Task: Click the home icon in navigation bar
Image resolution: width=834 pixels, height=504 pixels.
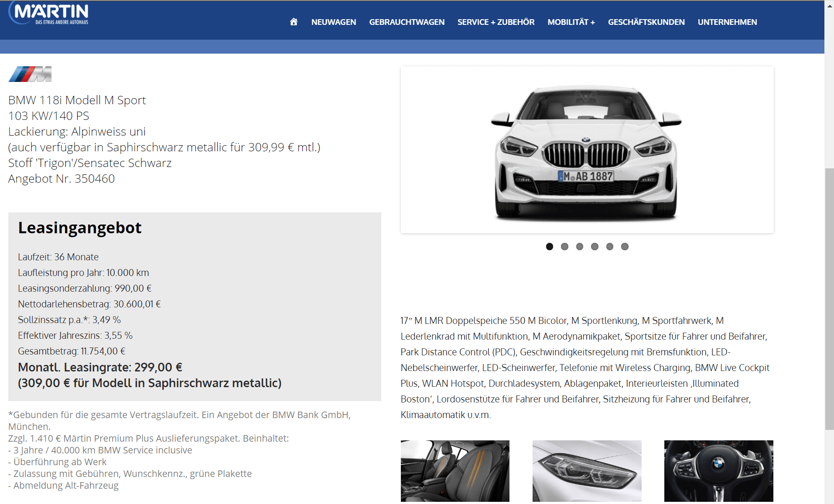Action: (x=294, y=22)
